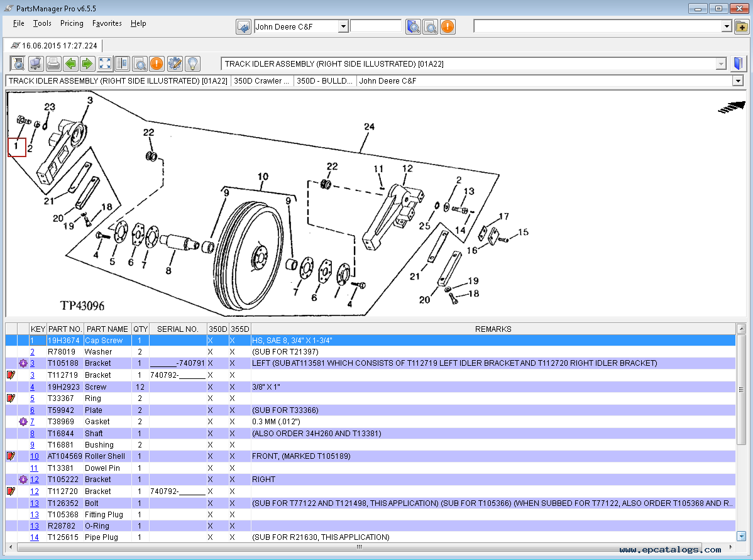The height and width of the screenshot is (560, 753).
Task: Toggle the split image and list view
Action: coord(122,63)
